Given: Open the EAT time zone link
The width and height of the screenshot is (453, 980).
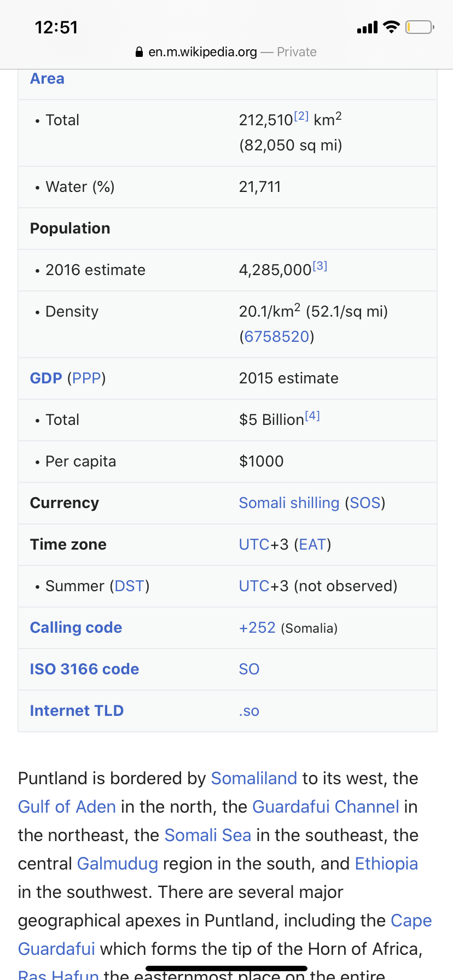Looking at the screenshot, I should (312, 544).
